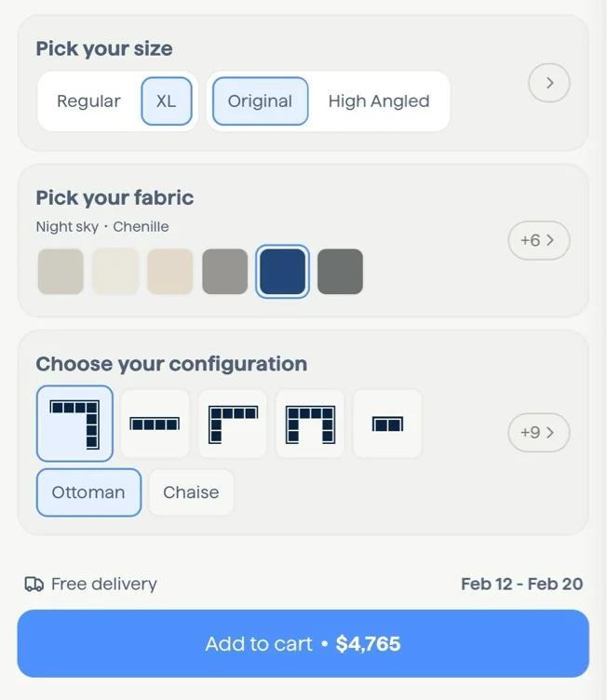Show six more fabric options
Viewport: 607px width, 700px height.
click(539, 240)
